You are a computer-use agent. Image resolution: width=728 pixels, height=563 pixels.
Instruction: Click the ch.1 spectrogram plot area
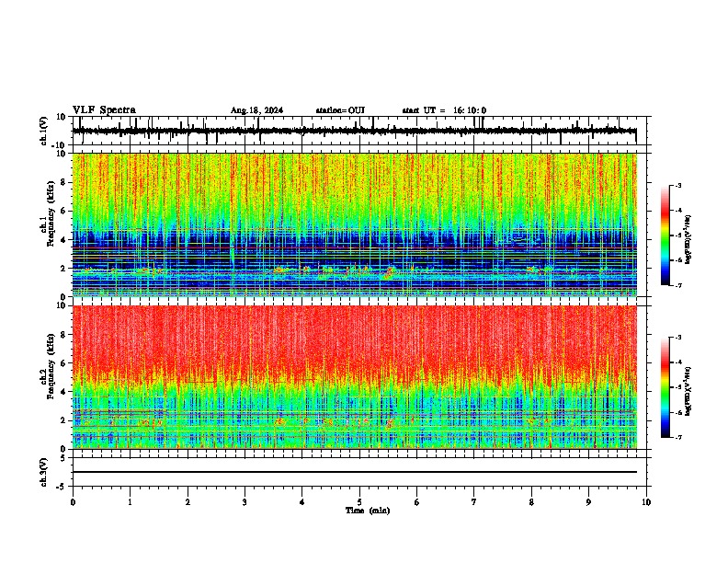[x=354, y=224]
